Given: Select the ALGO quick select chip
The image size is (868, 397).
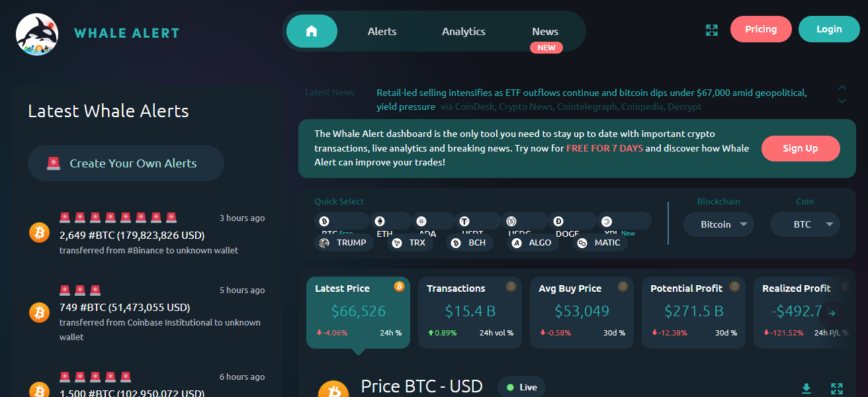Looking at the screenshot, I should [533, 243].
